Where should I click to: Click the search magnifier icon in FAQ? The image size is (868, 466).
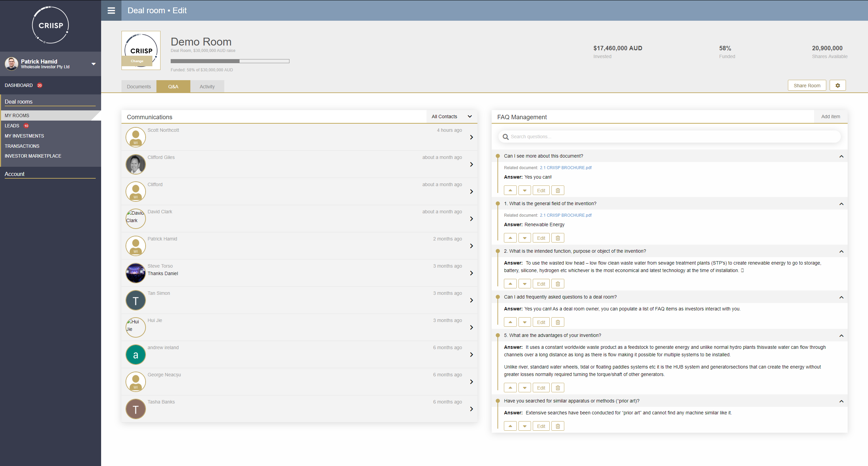tap(506, 137)
